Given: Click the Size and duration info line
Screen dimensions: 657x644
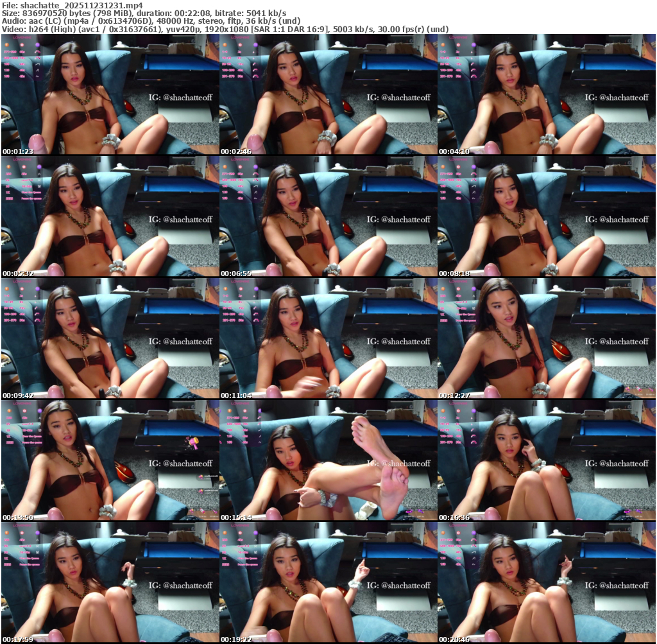Looking at the screenshot, I should (144, 13).
